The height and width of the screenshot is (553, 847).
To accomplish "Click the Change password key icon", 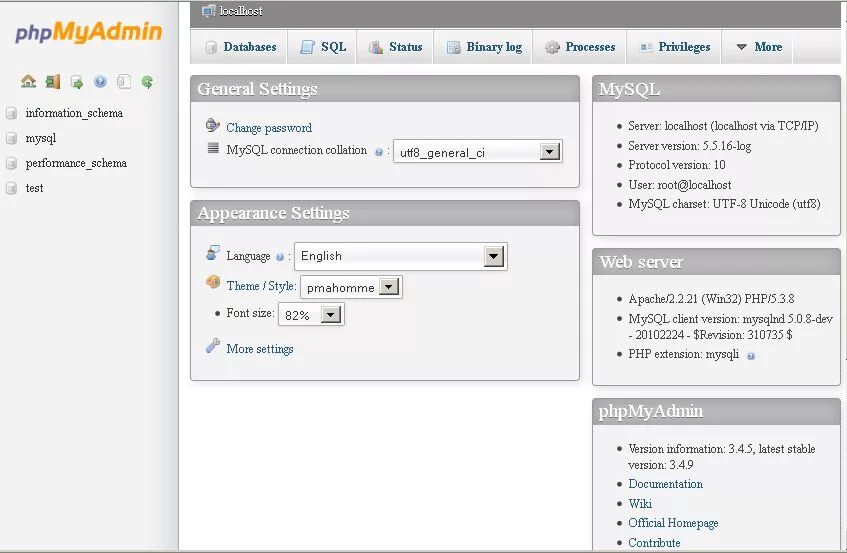I will (213, 125).
